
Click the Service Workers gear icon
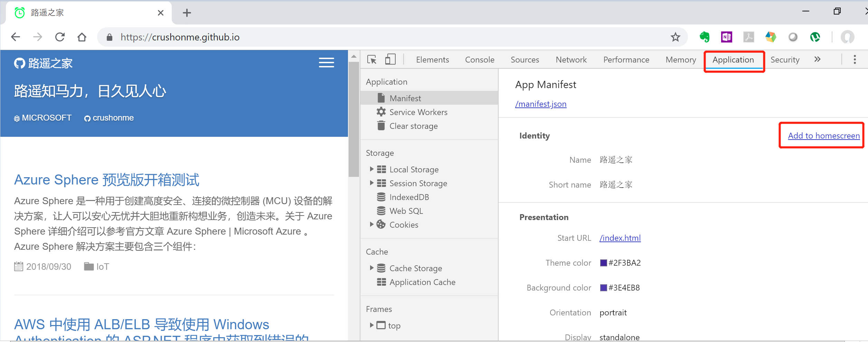click(381, 112)
